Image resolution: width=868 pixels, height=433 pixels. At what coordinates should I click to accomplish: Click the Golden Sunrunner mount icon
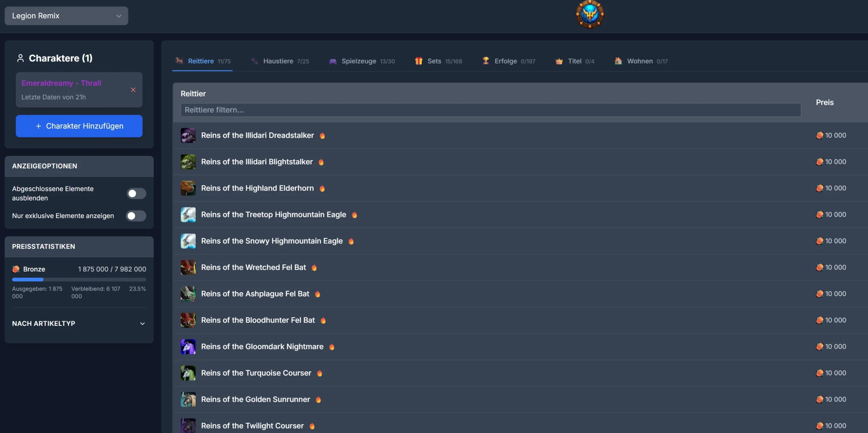pyautogui.click(x=188, y=399)
